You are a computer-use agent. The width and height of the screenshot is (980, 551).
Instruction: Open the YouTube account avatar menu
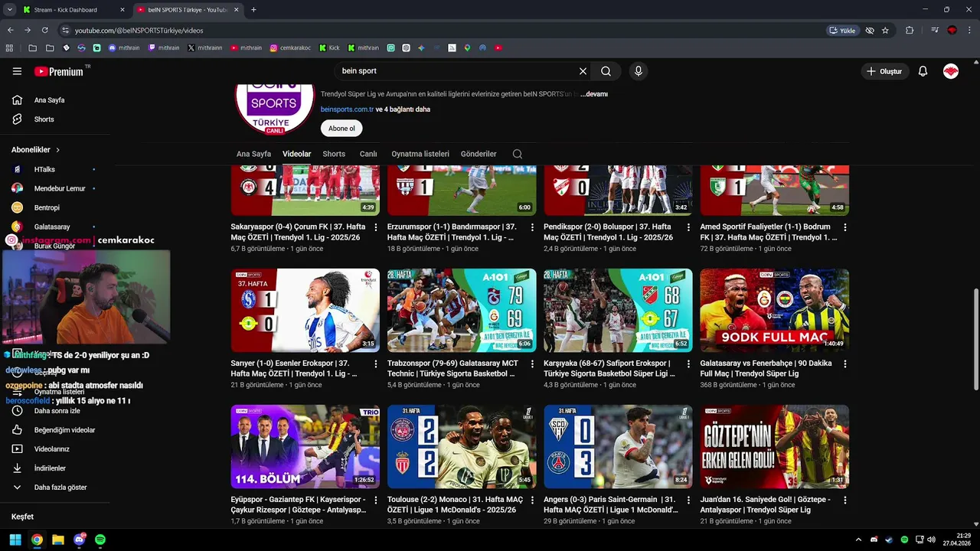pyautogui.click(x=951, y=71)
